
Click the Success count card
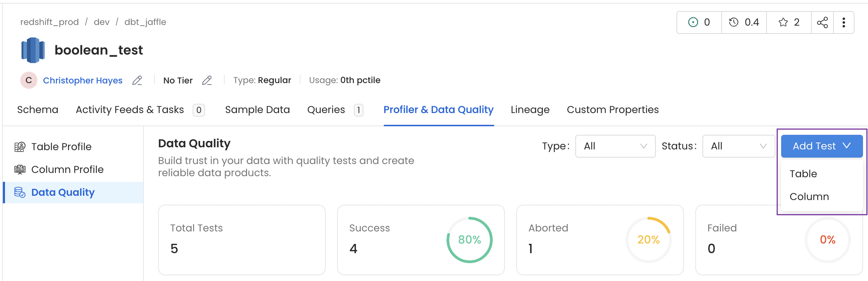pos(421,240)
